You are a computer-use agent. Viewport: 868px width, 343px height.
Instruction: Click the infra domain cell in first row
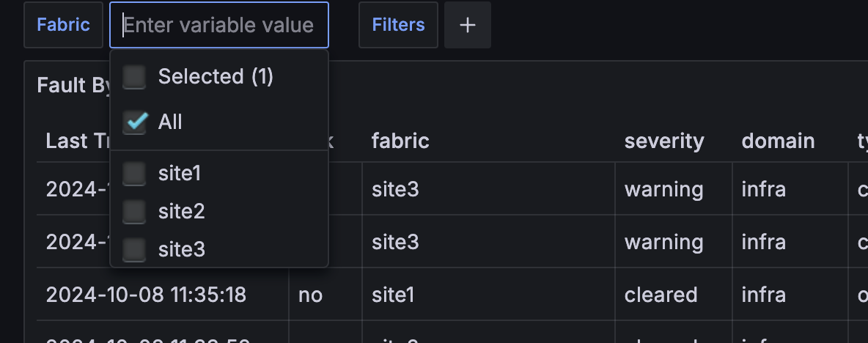[x=763, y=190]
